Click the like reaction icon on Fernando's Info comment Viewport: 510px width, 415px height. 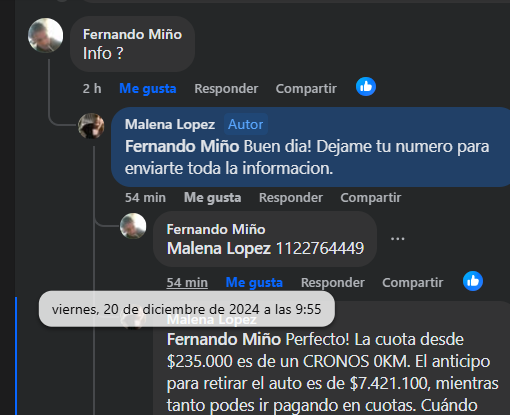pos(366,87)
